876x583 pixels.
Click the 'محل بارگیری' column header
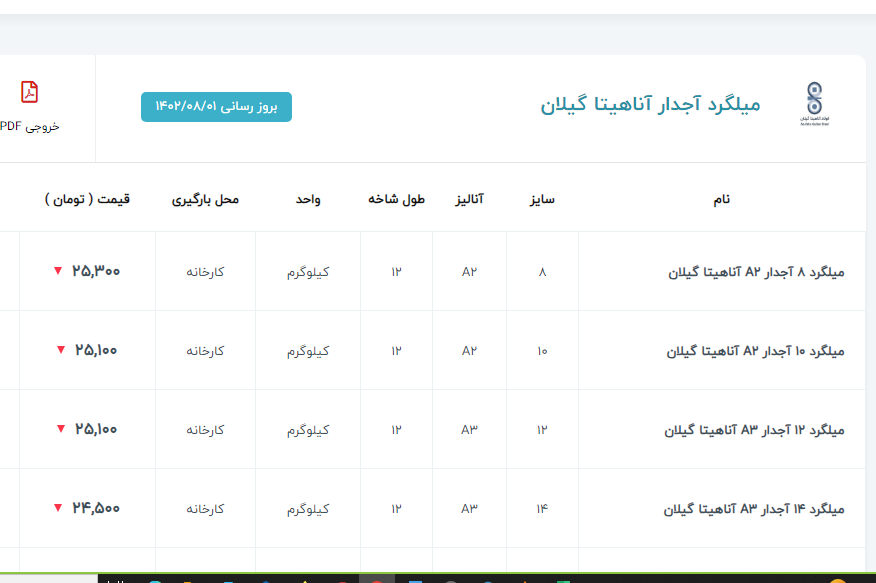pyautogui.click(x=205, y=199)
